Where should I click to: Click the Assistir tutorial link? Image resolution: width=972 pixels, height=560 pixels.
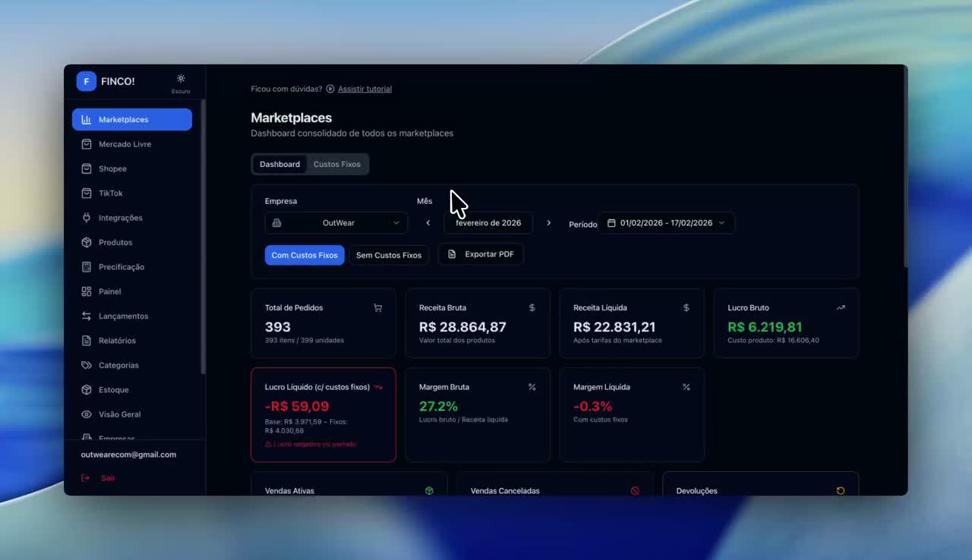click(x=364, y=89)
